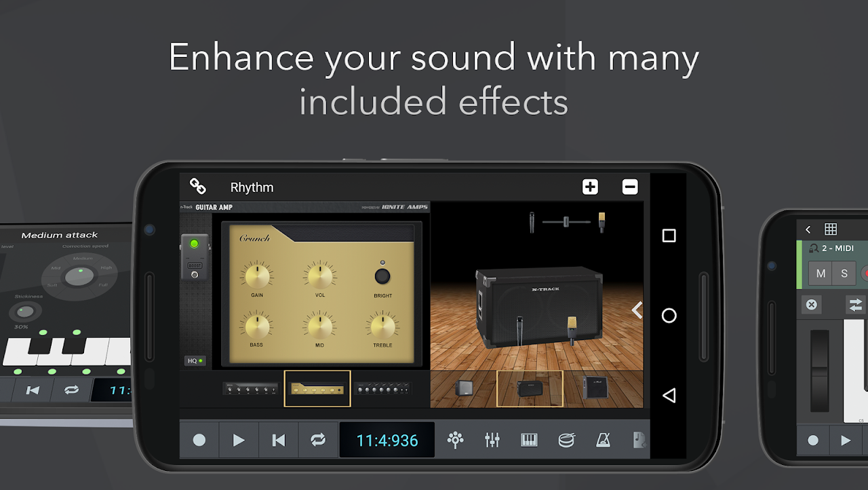Viewport: 868px width, 490px height.
Task: Collapse the cabinet view with the left chevron
Action: (x=636, y=310)
